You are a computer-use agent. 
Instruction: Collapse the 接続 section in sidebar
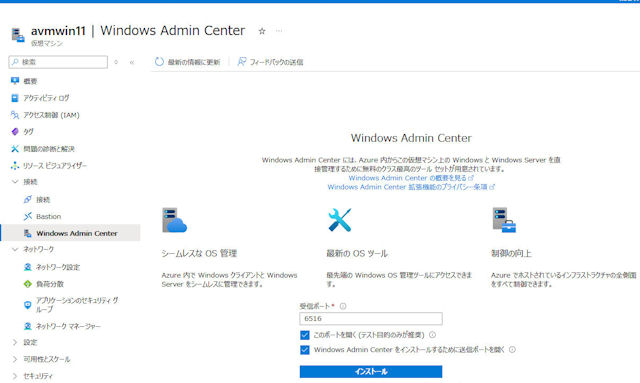[x=15, y=182]
